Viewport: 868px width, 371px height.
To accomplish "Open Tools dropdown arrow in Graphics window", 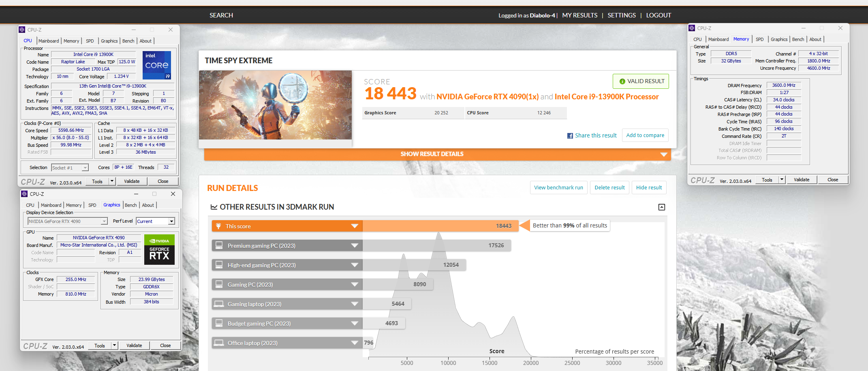I will tap(115, 345).
